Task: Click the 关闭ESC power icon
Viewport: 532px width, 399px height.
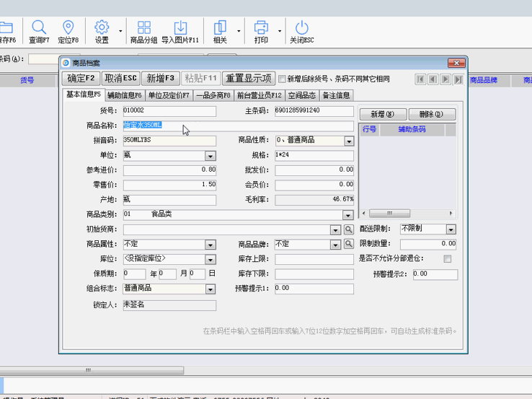Action: point(301,27)
